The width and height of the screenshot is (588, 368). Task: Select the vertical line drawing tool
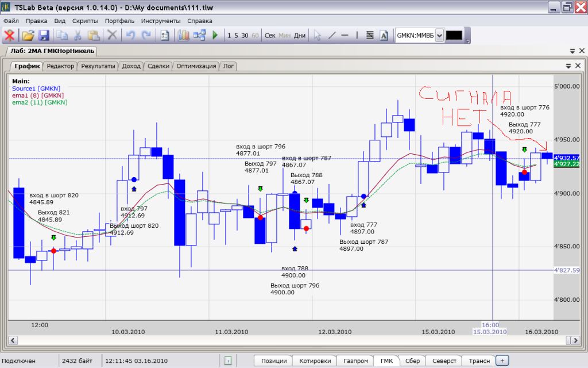coord(357,36)
